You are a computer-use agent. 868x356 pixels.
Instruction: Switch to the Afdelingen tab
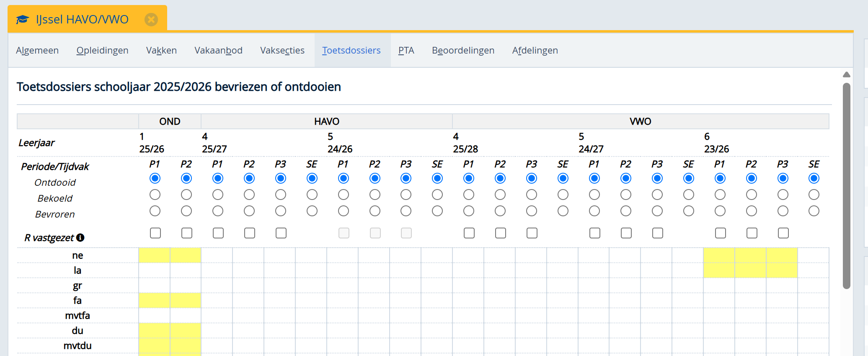click(535, 50)
